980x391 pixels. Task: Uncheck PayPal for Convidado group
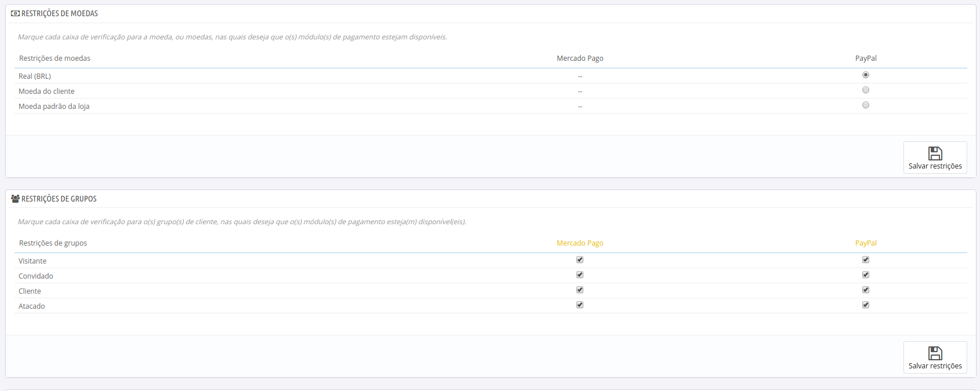click(866, 275)
